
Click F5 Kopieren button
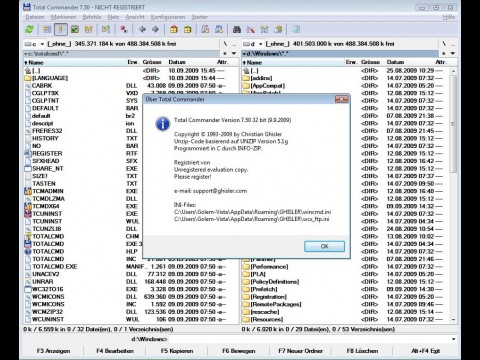177,351
